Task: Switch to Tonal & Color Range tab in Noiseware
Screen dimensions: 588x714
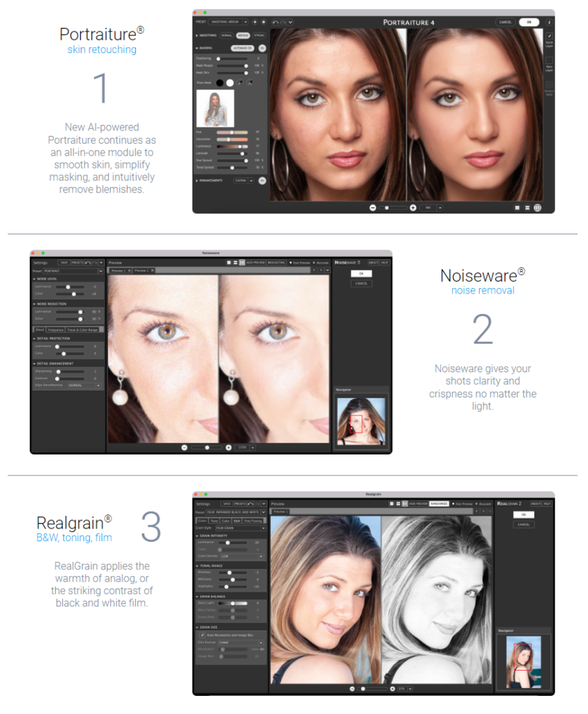Action: [82, 329]
